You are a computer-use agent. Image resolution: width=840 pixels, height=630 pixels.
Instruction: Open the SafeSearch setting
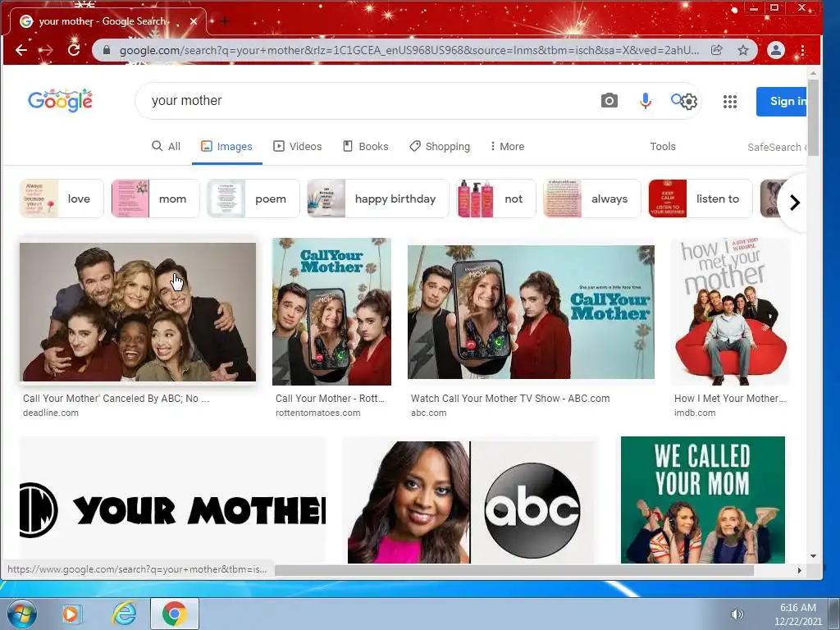(x=776, y=147)
